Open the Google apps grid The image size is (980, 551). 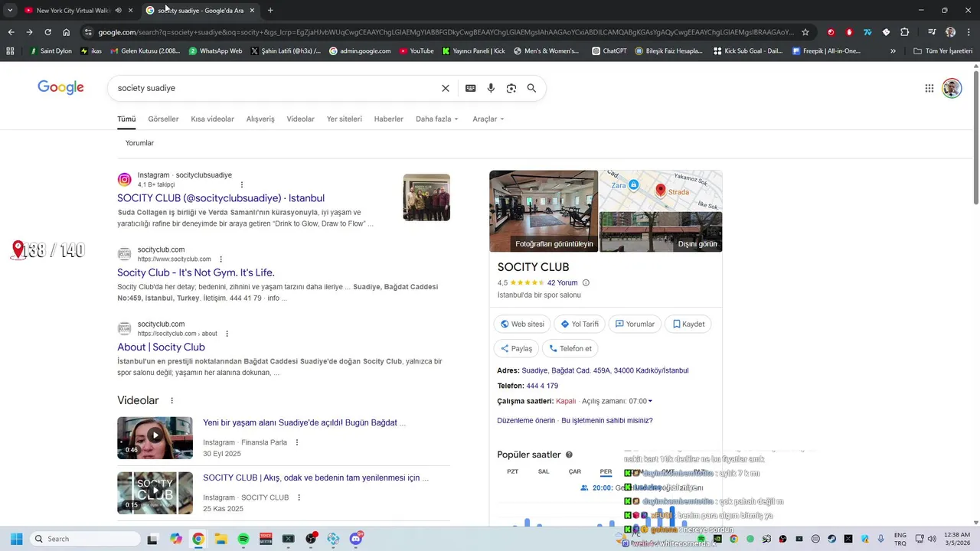929,88
